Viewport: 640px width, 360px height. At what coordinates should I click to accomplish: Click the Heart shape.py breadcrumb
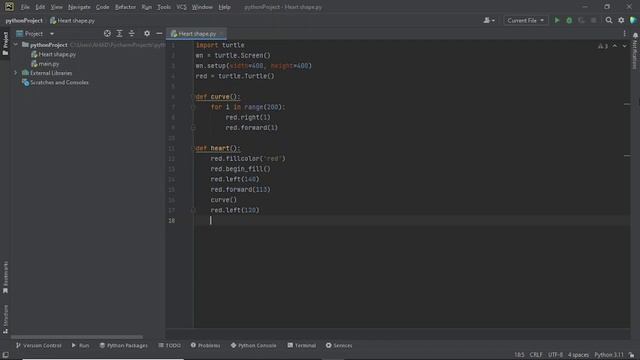[72, 20]
